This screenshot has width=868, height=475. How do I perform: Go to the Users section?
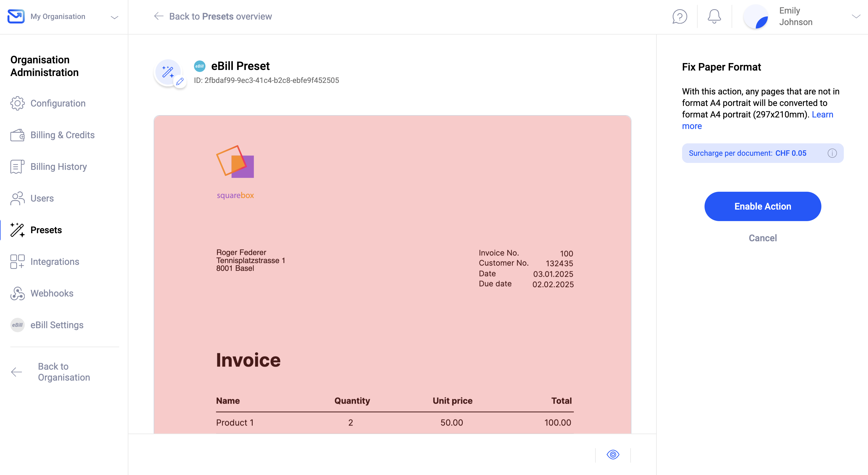tap(42, 198)
